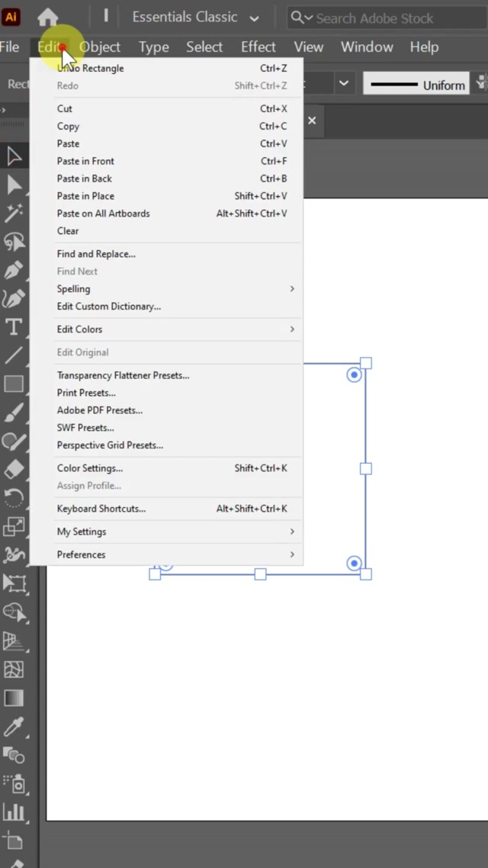The image size is (488, 868).
Task: Open Keyboard Shortcuts from the menu
Action: click(101, 509)
